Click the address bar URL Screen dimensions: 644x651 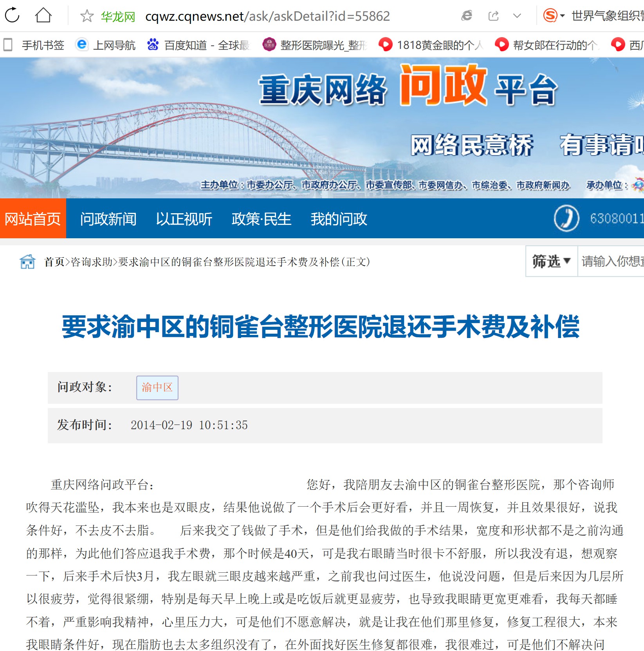[x=267, y=16]
